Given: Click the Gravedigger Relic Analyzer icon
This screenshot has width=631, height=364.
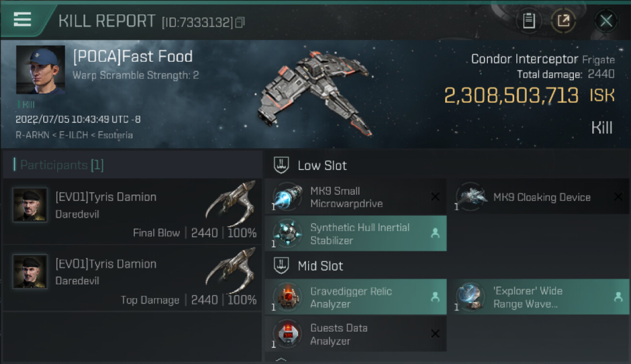Looking at the screenshot, I should [x=287, y=297].
